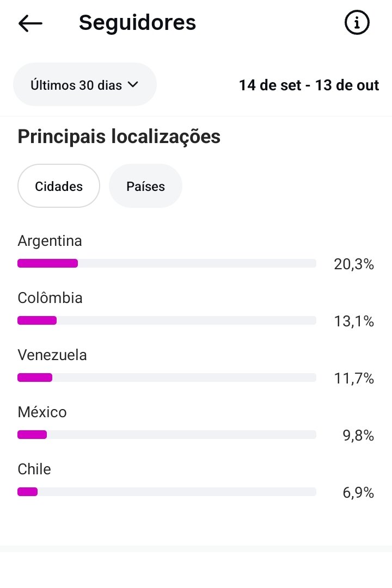Click the chevron beside Últimos 30 dias

tap(132, 85)
